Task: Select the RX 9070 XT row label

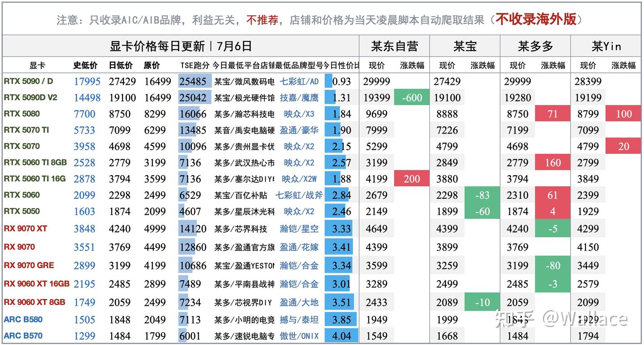Action: point(25,228)
